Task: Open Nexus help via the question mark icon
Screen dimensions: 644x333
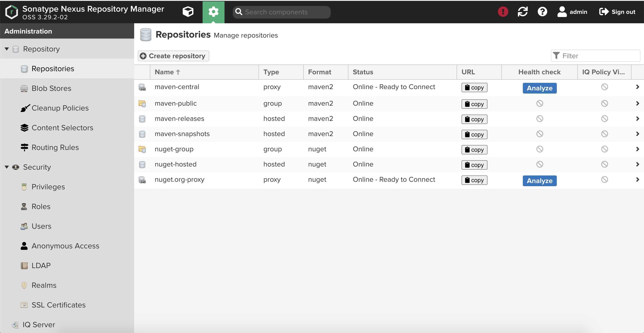Action: tap(542, 12)
